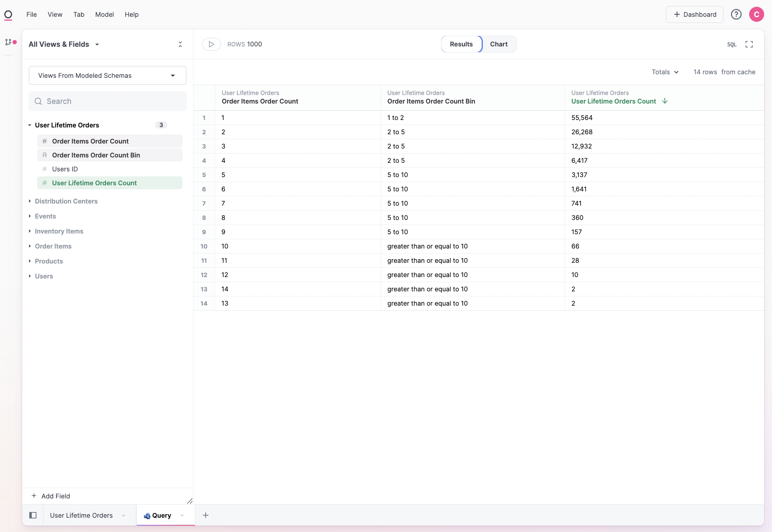772x532 pixels.
Task: Open the Model menu
Action: [x=104, y=15]
